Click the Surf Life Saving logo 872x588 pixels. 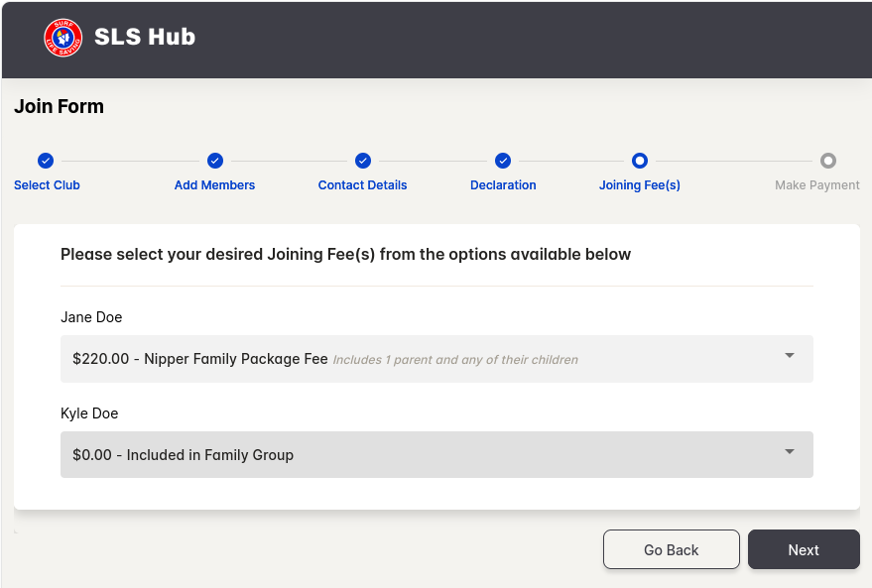63,38
